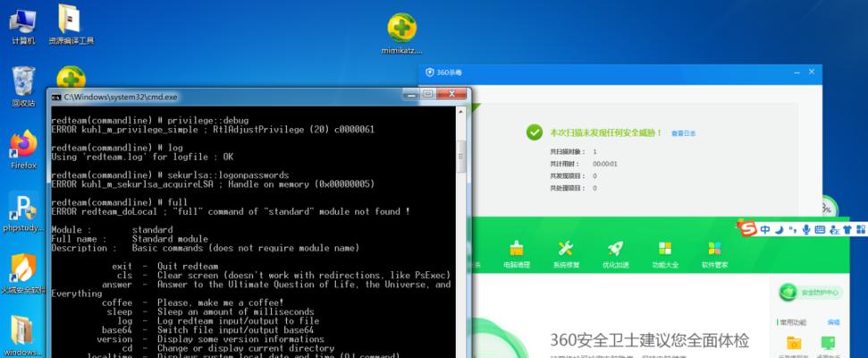Click the 360杀毒 shield logo
The height and width of the screenshot is (358, 868).
coord(430,72)
